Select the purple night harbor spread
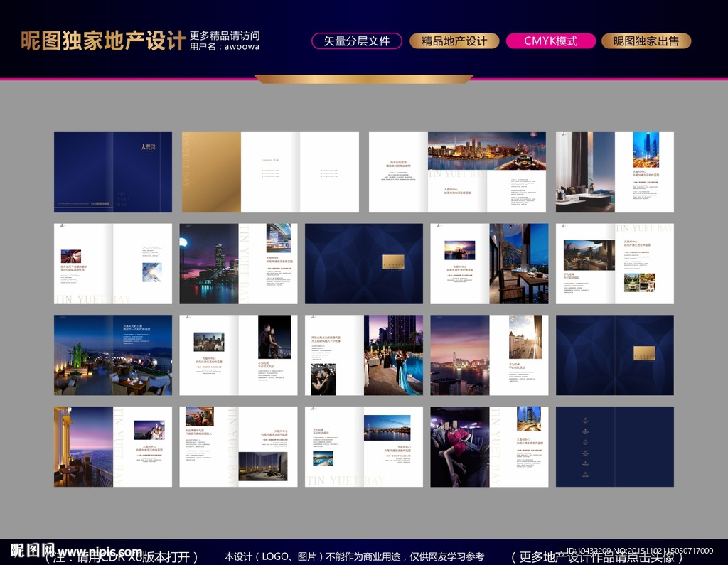 [238, 264]
